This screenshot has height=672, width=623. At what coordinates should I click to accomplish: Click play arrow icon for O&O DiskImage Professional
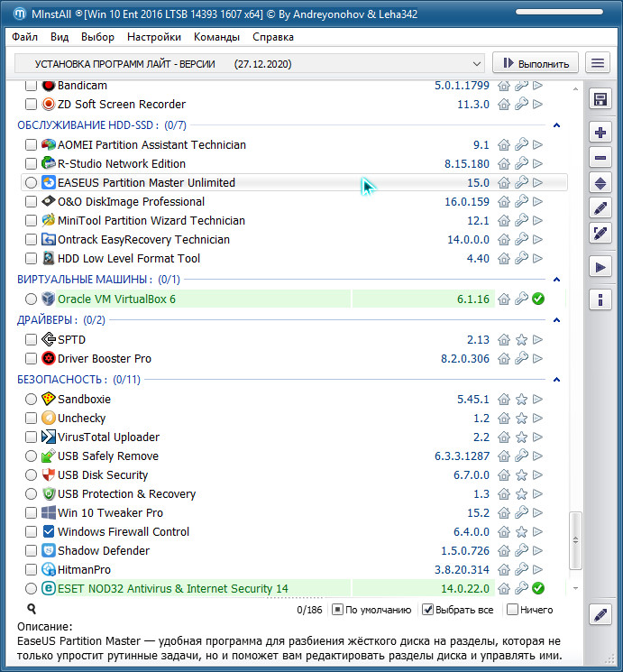click(x=537, y=201)
